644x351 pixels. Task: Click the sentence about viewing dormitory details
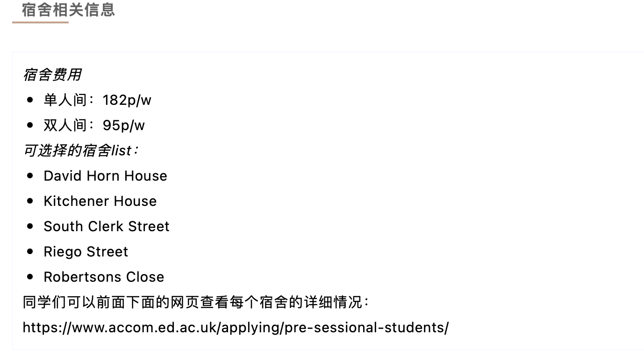196,302
